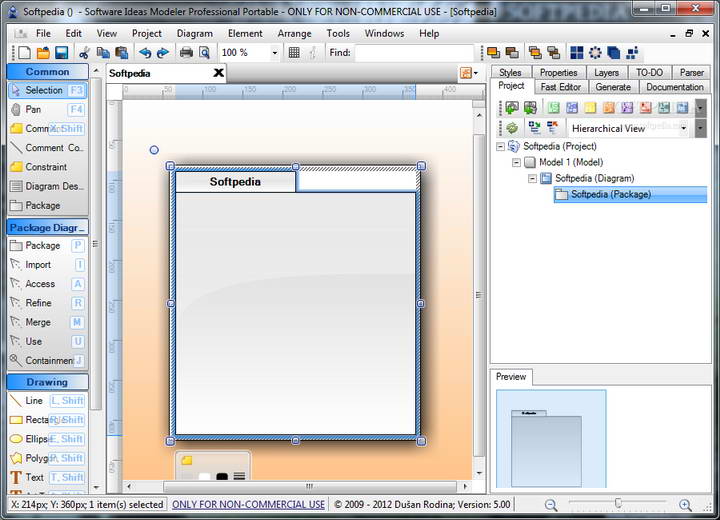720x520 pixels.
Task: Select the Containment tool
Action: point(47,361)
